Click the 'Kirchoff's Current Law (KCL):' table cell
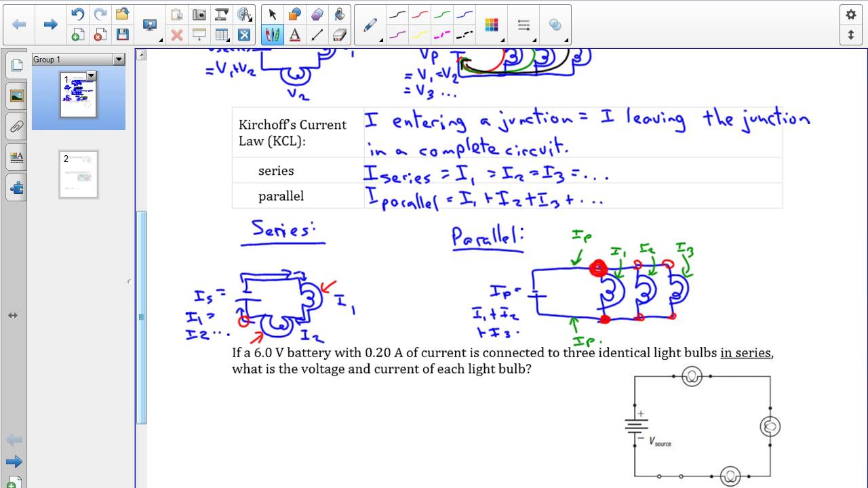Image resolution: width=868 pixels, height=488 pixels. (x=298, y=132)
